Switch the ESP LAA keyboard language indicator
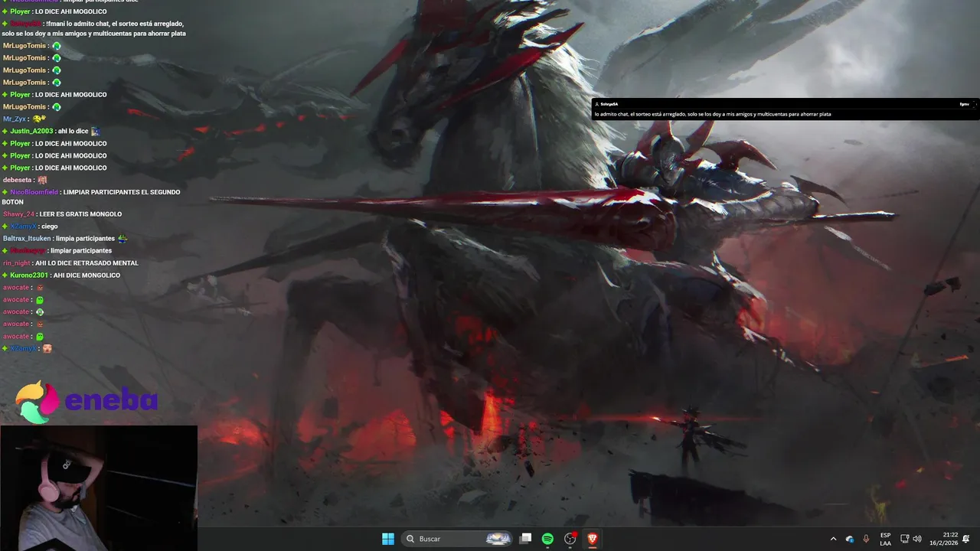The height and width of the screenshot is (551, 980). (x=885, y=539)
